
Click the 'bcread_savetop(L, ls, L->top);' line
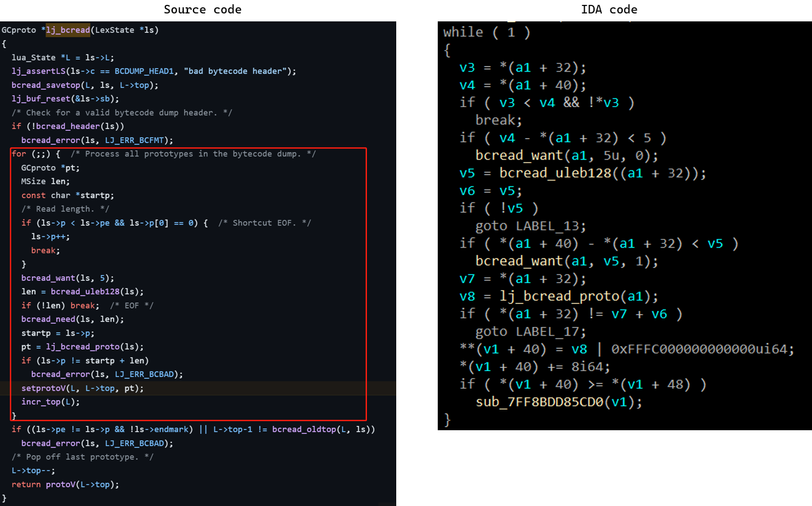coord(85,85)
